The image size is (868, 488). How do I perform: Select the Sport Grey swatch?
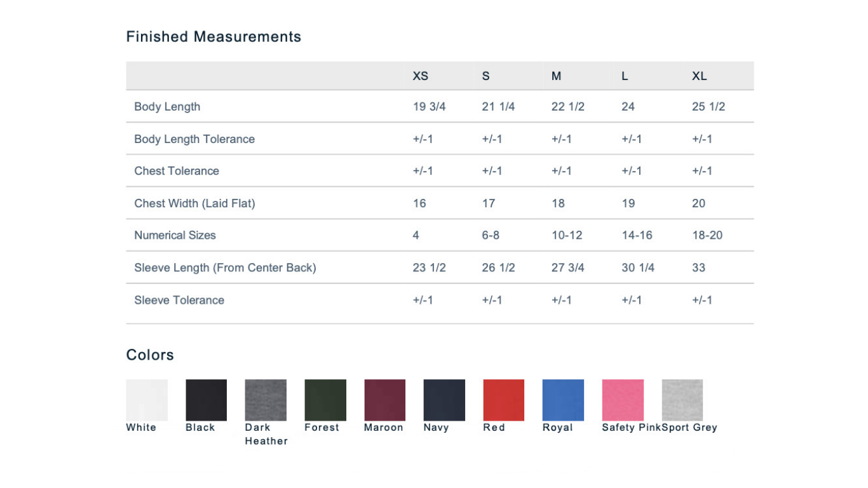[682, 400]
